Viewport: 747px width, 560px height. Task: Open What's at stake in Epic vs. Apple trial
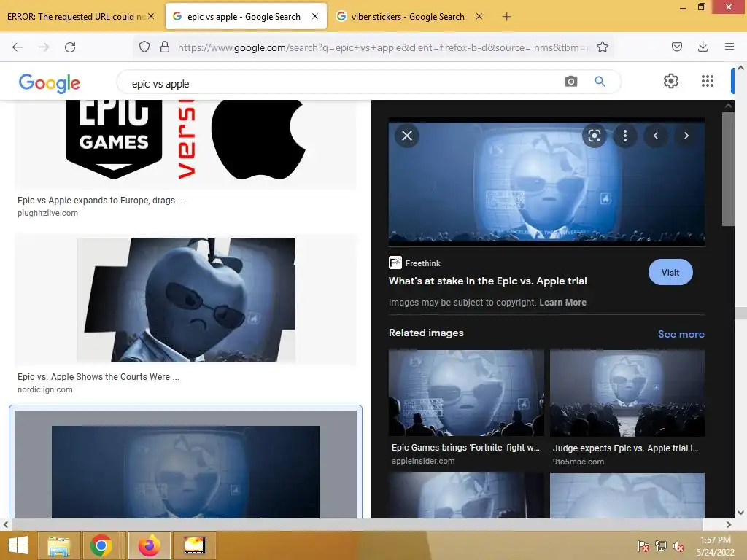click(487, 281)
